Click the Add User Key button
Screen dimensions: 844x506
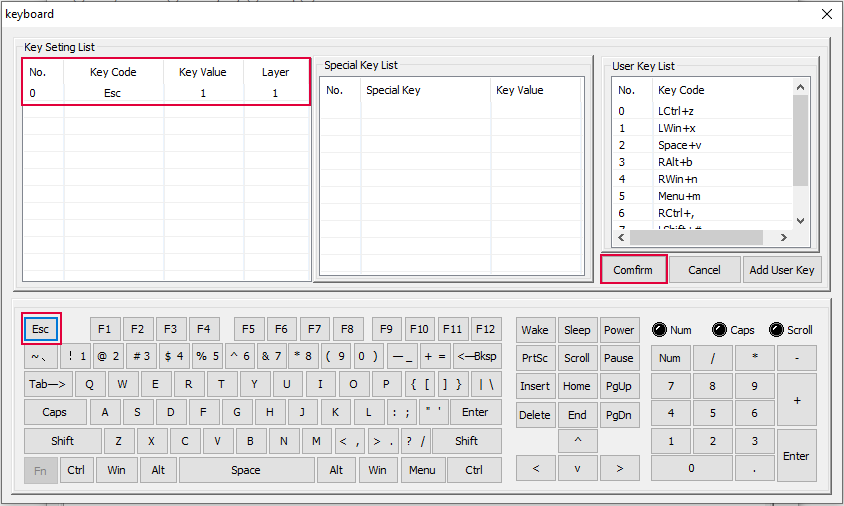click(x=781, y=270)
